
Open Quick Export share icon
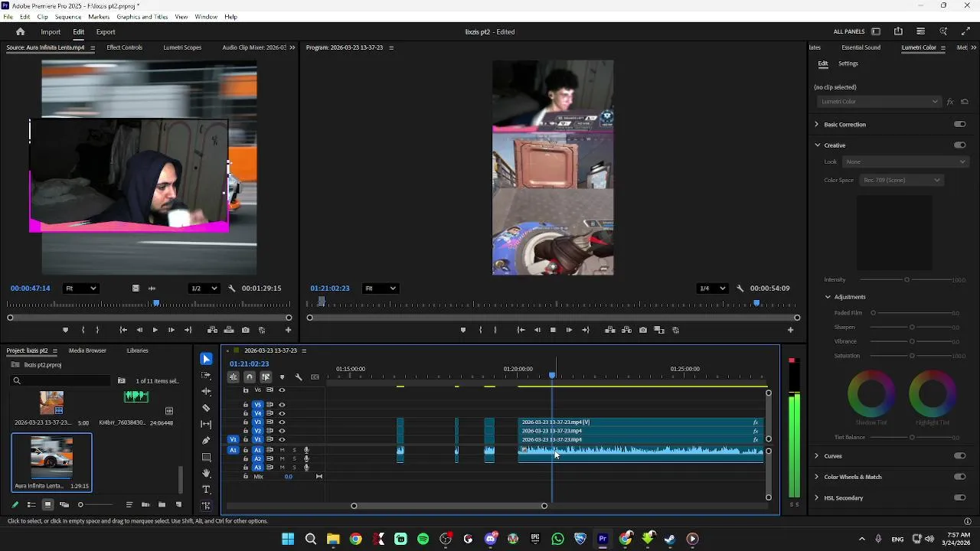click(x=898, y=31)
